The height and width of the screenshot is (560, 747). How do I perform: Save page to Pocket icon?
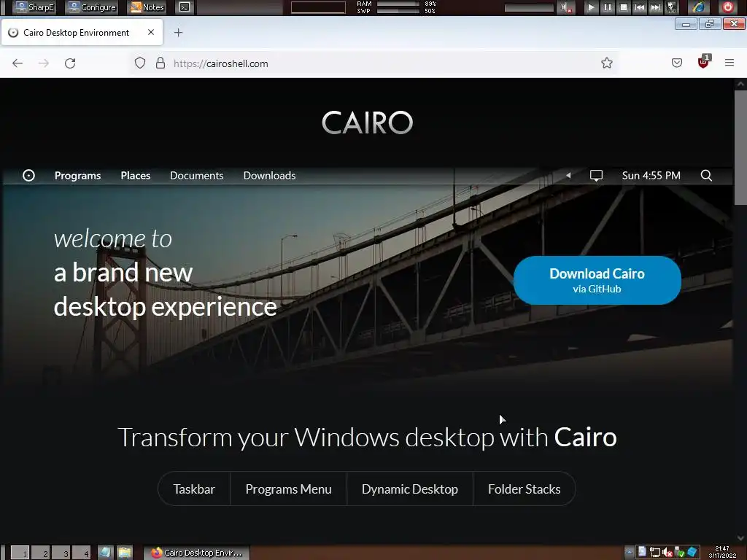[676, 63]
